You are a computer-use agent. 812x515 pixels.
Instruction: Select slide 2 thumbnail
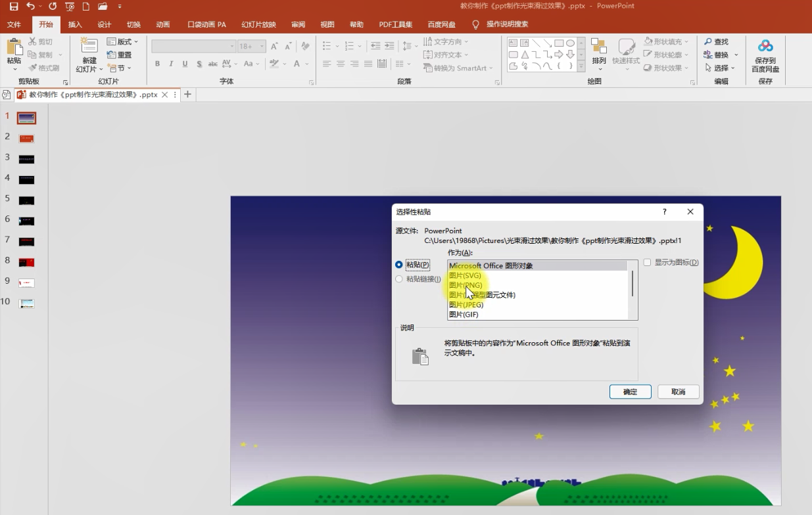click(x=26, y=139)
